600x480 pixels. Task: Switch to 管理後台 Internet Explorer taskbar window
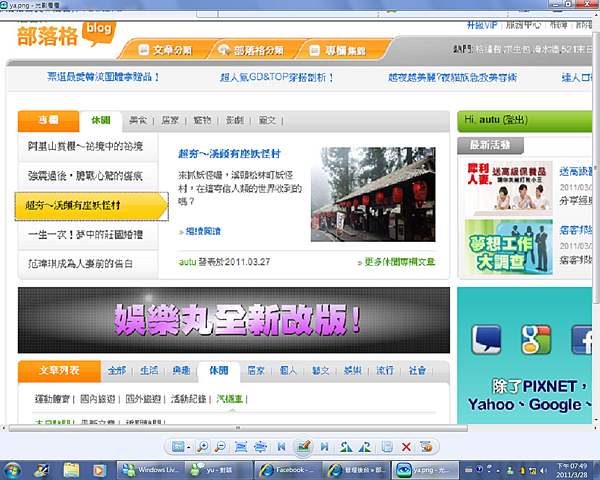[357, 470]
